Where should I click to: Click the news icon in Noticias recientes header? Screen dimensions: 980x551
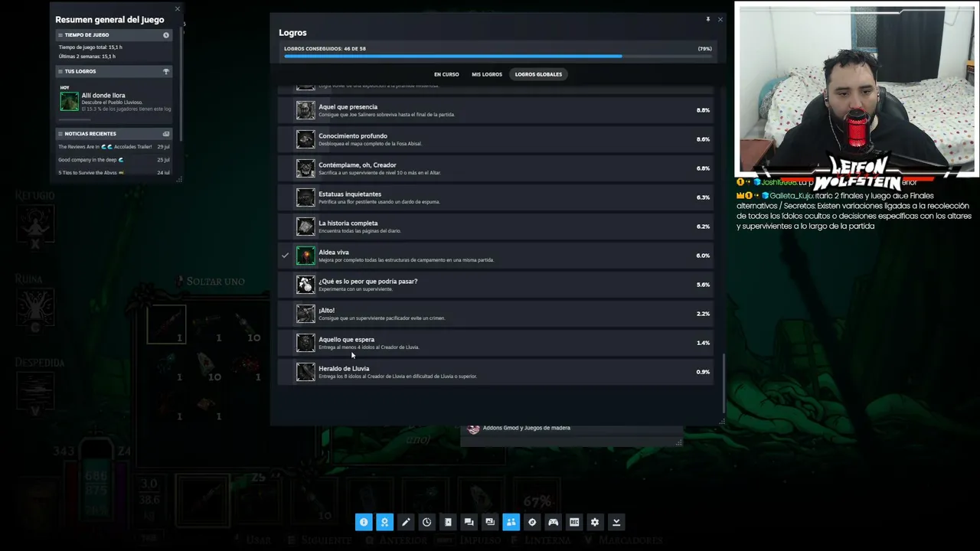coord(166,134)
